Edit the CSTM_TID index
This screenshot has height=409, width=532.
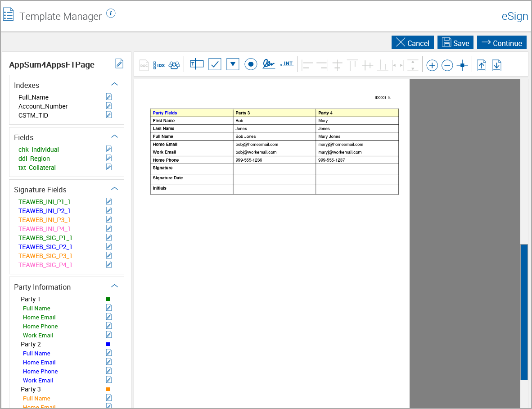[109, 115]
